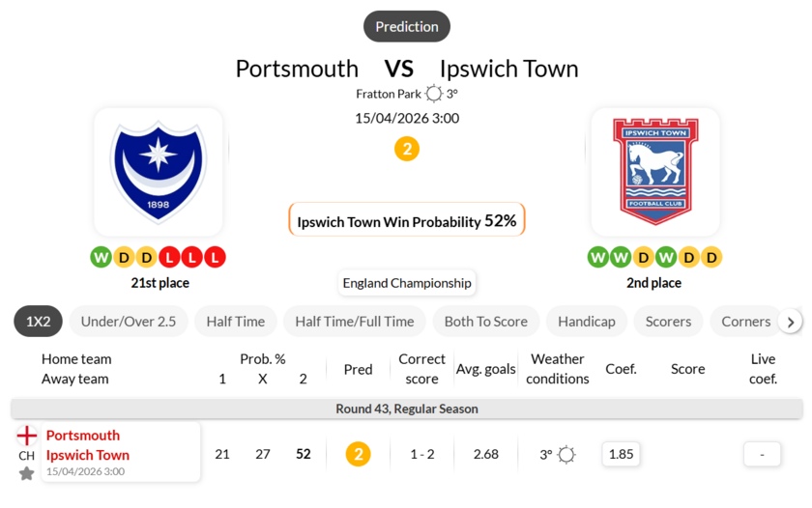Click the Portsmouth club crest logo
The height and width of the screenshot is (508, 812).
(159, 172)
